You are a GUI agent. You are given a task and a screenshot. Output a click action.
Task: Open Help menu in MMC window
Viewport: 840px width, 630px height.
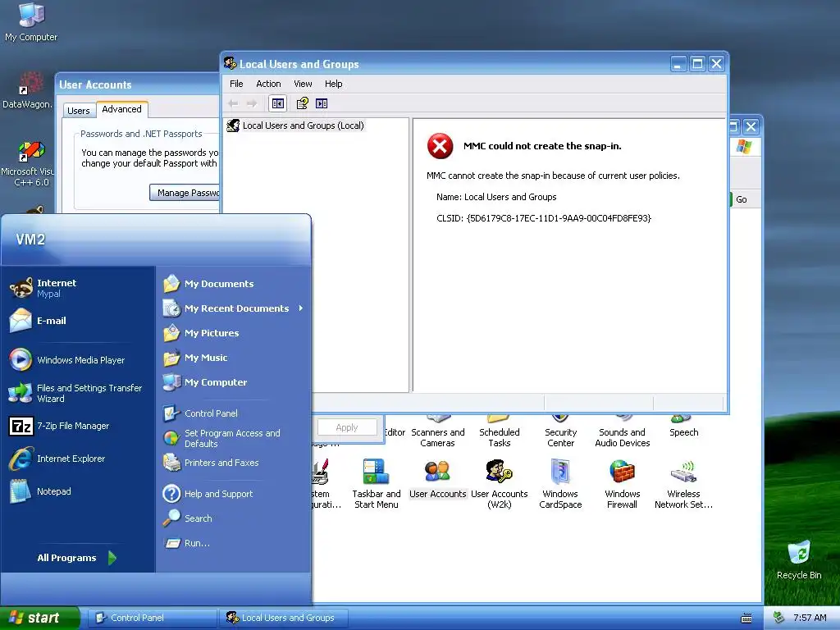333,84
